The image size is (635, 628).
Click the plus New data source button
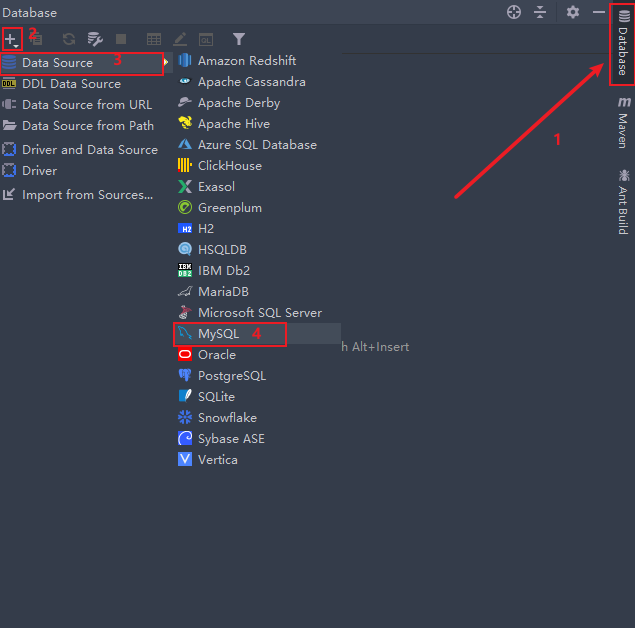click(x=11, y=39)
